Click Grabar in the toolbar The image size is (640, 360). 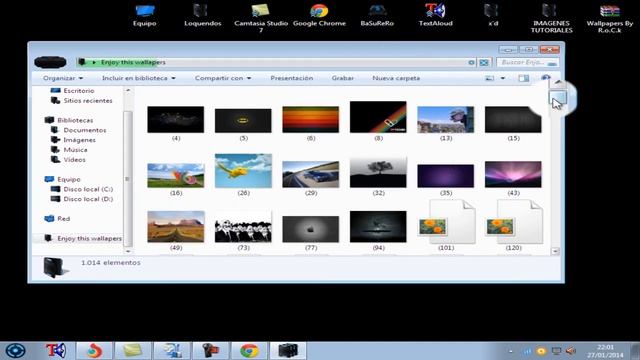click(342, 78)
